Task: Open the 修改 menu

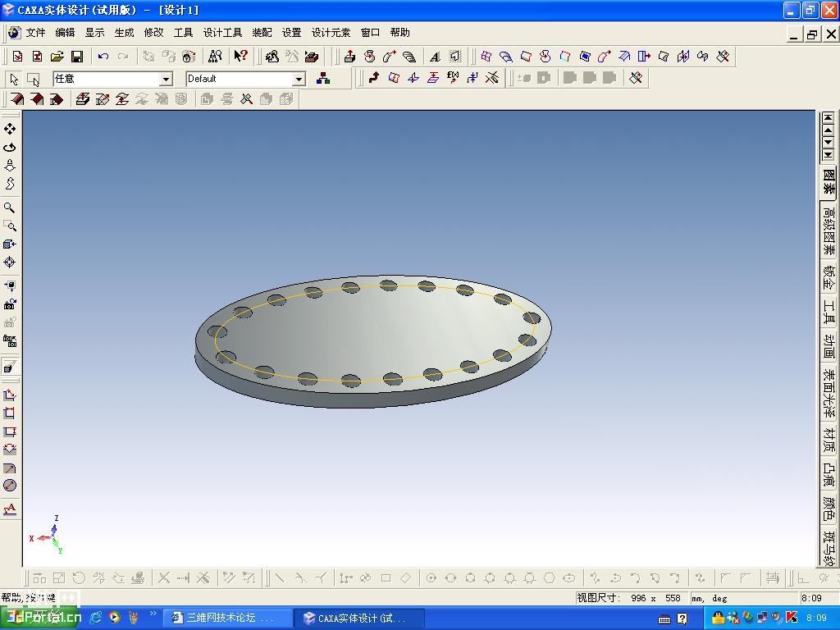Action: coord(153,33)
